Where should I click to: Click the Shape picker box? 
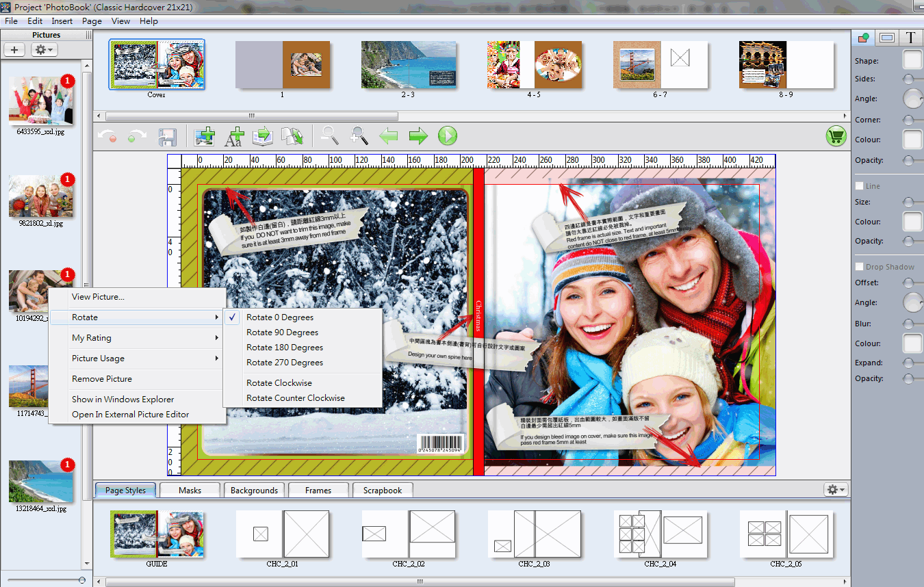coord(912,60)
